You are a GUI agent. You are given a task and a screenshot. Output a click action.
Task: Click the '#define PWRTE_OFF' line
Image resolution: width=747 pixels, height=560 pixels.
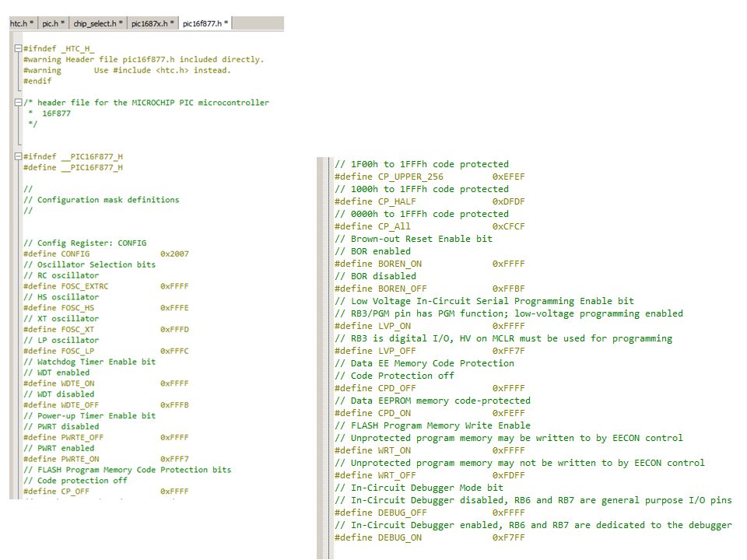(106, 438)
